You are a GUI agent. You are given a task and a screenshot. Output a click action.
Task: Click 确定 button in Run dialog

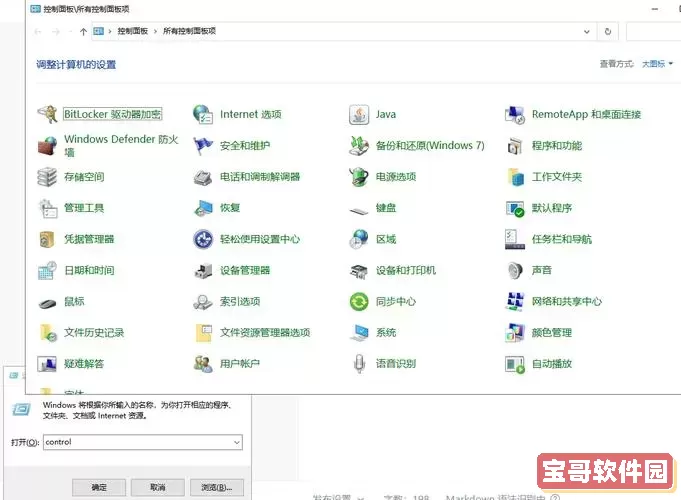pos(99,487)
